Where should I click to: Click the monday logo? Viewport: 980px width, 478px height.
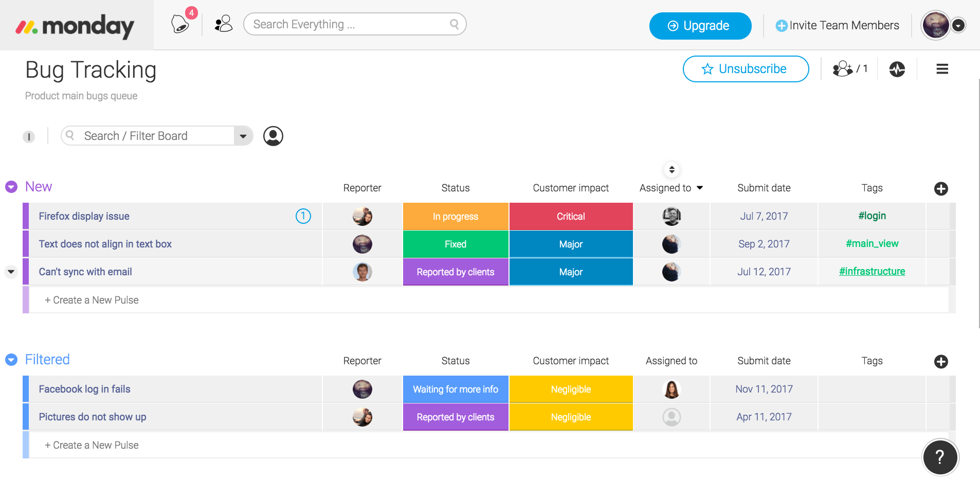75,26
